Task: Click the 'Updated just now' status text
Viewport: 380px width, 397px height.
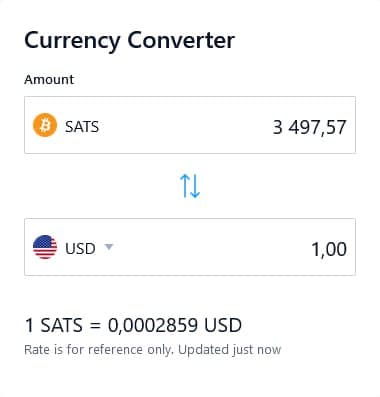Action: pyautogui.click(x=230, y=350)
